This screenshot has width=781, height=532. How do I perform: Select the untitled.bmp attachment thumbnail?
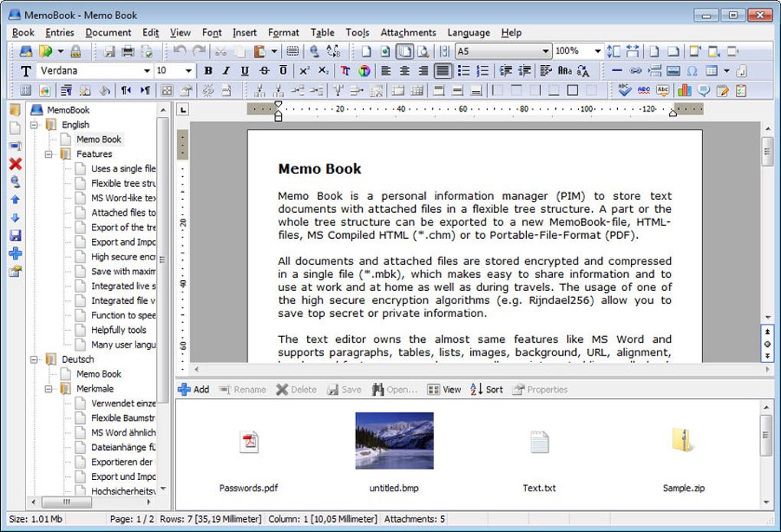[394, 441]
